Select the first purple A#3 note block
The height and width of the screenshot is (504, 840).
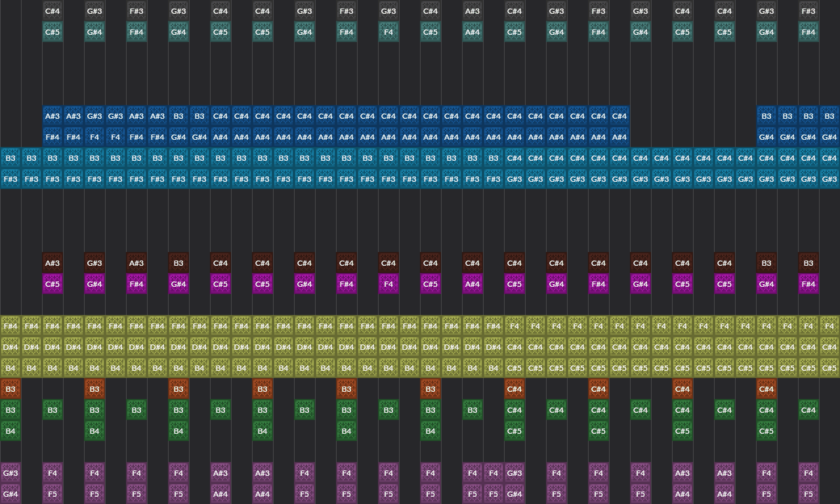[x=220, y=473]
